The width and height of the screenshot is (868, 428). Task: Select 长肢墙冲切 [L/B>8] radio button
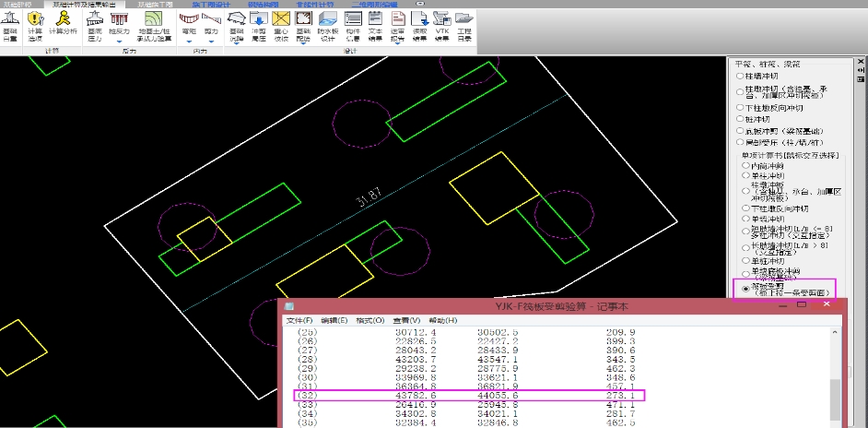pyautogui.click(x=745, y=247)
